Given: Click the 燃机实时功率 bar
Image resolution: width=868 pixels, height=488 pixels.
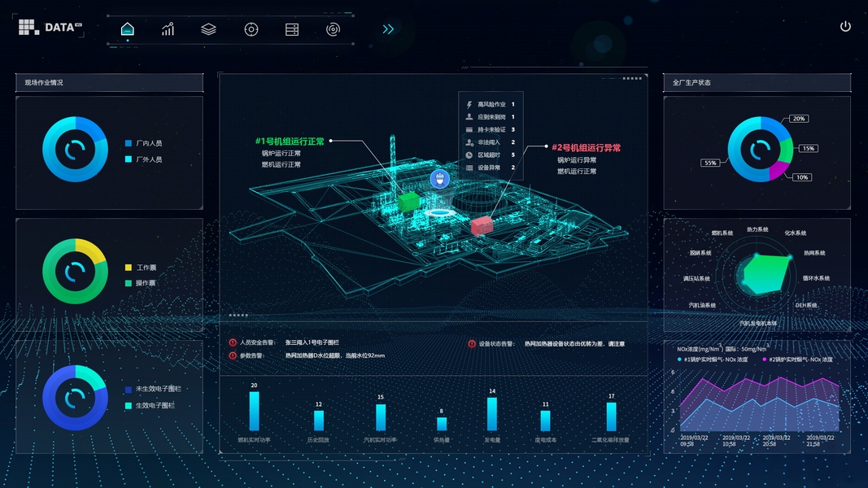Looking at the screenshot, I should click(x=254, y=411).
